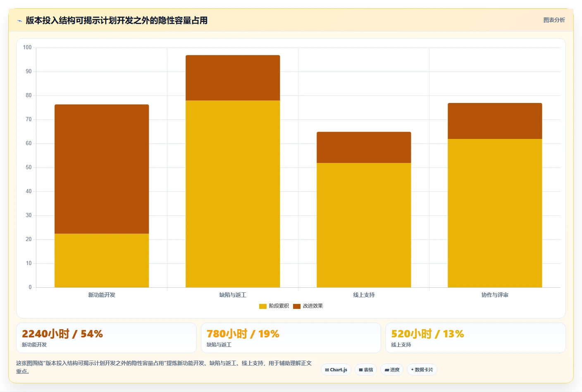
Task: Click the yellow segment of the 线上支持 bar
Action: tap(364, 225)
